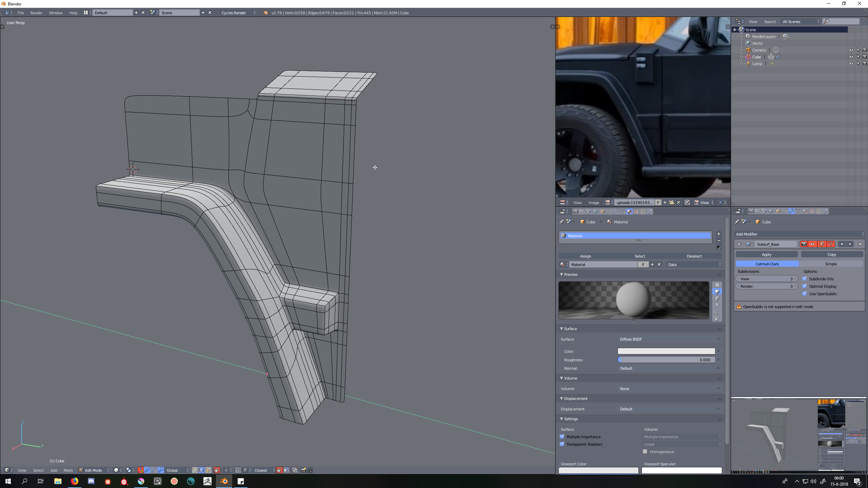Uncheck Use OpenSubdiv option
Image resolution: width=868 pixels, height=488 pixels.
point(805,293)
